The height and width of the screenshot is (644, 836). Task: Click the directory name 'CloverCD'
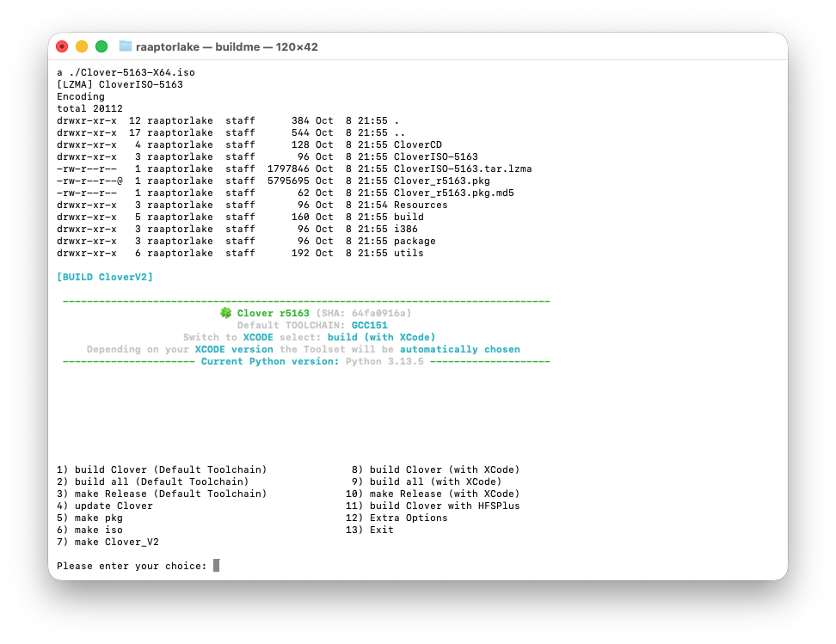[418, 145]
